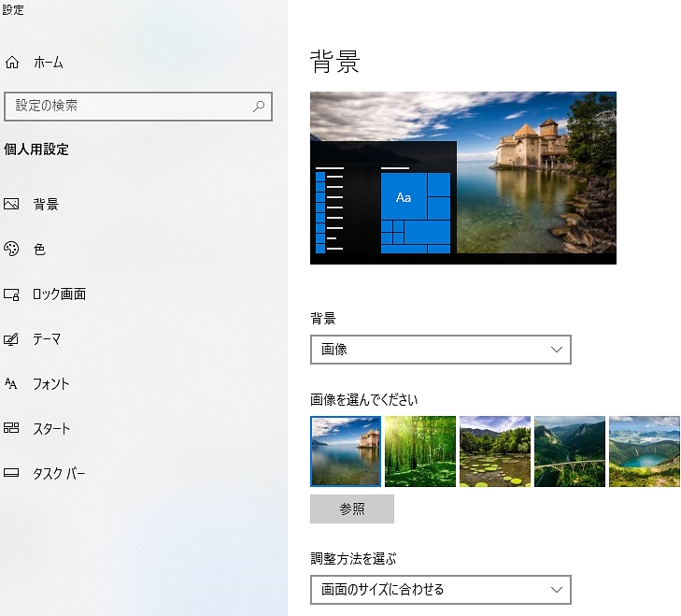The height and width of the screenshot is (616, 681).
Task: Open the 背景 type dropdown showing 画像
Action: [441, 350]
